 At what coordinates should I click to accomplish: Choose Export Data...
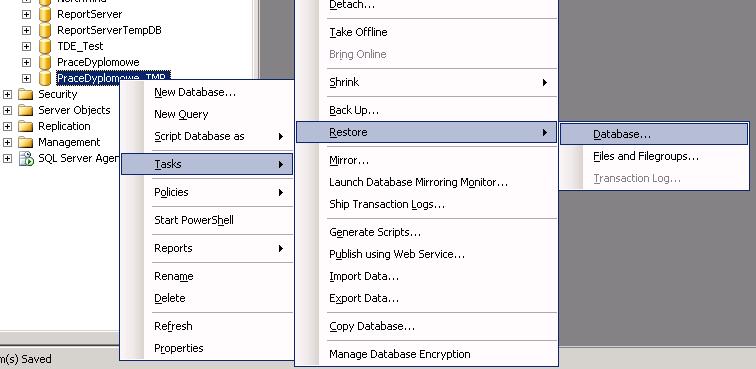click(x=426, y=299)
